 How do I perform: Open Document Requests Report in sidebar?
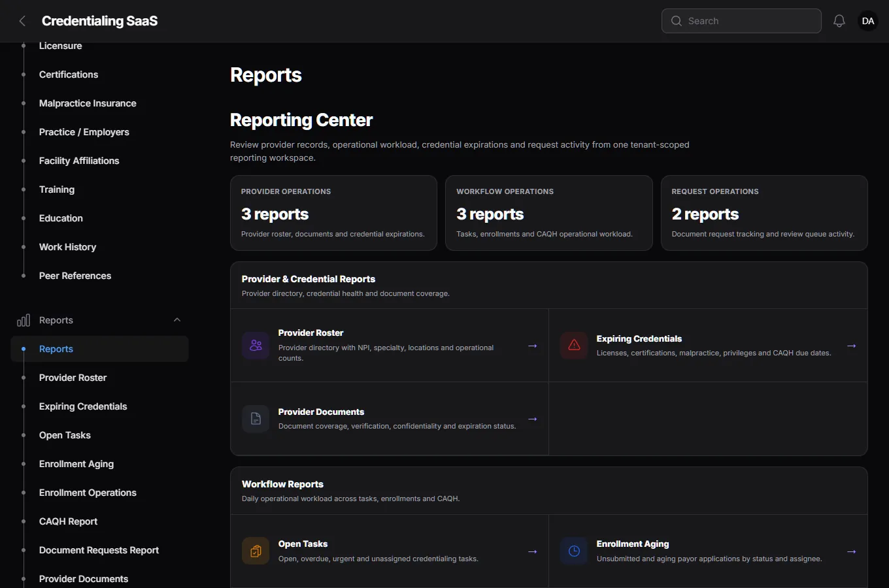point(99,550)
